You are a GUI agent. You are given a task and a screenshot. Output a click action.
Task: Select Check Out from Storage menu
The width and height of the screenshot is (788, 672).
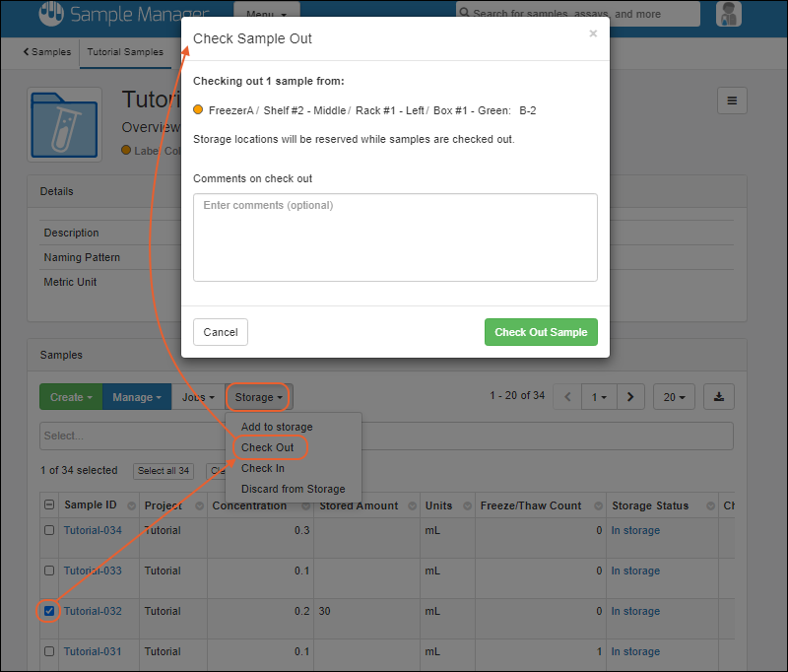pos(268,447)
